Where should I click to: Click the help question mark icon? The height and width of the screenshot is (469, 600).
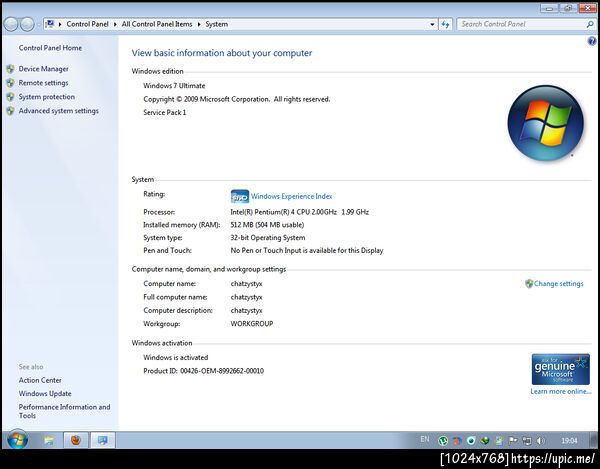point(592,41)
